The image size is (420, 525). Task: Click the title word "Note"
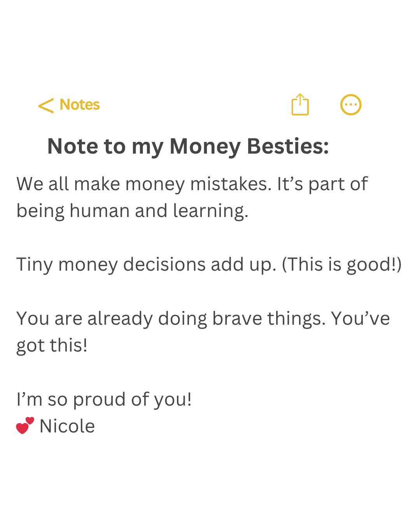(x=72, y=147)
